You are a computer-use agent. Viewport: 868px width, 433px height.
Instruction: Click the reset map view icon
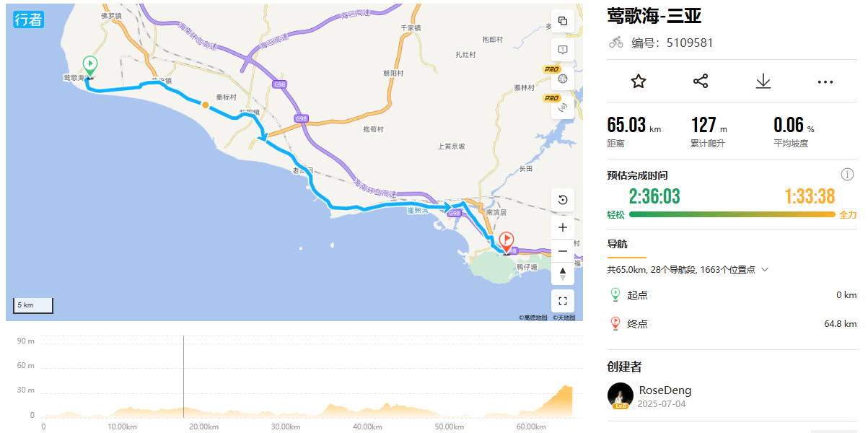(563, 200)
